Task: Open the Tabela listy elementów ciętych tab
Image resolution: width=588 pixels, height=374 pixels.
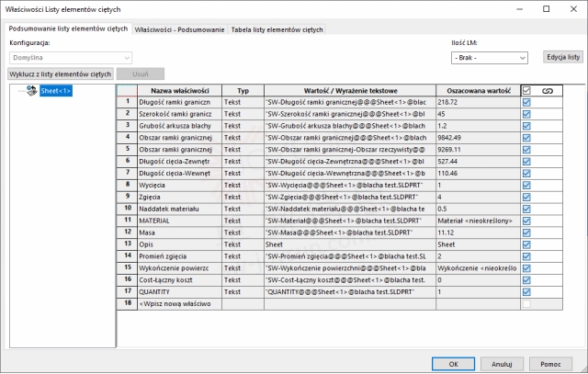Action: point(277,29)
